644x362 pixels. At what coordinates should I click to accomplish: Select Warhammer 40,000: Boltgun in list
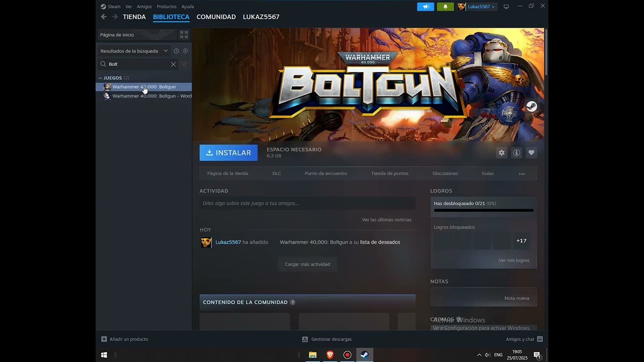[x=144, y=87]
